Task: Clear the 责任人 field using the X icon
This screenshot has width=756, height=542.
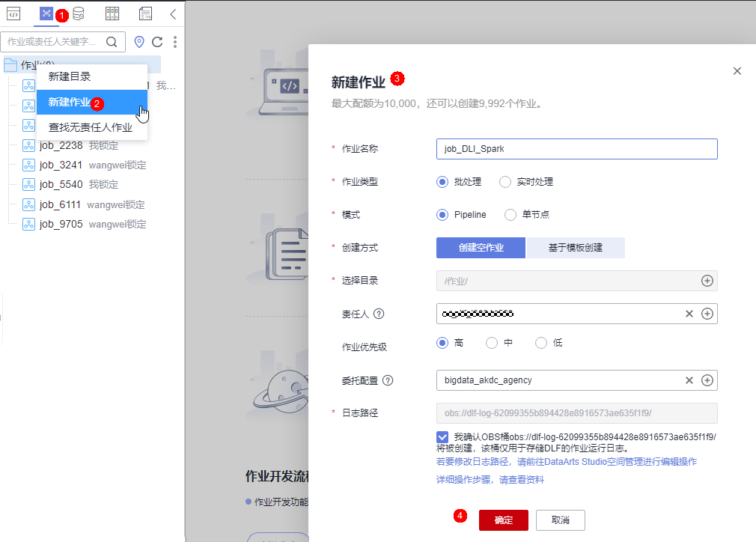Action: [x=689, y=314]
